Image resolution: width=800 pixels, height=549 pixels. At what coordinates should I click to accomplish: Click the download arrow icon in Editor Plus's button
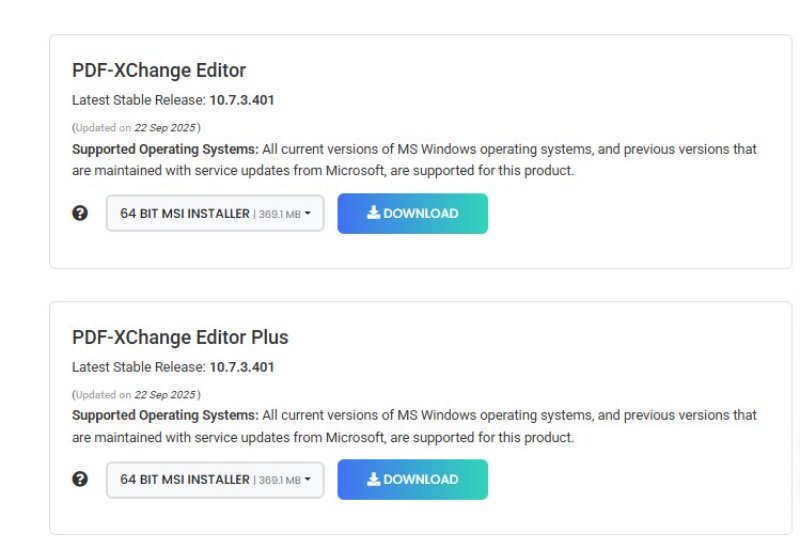pyautogui.click(x=374, y=479)
